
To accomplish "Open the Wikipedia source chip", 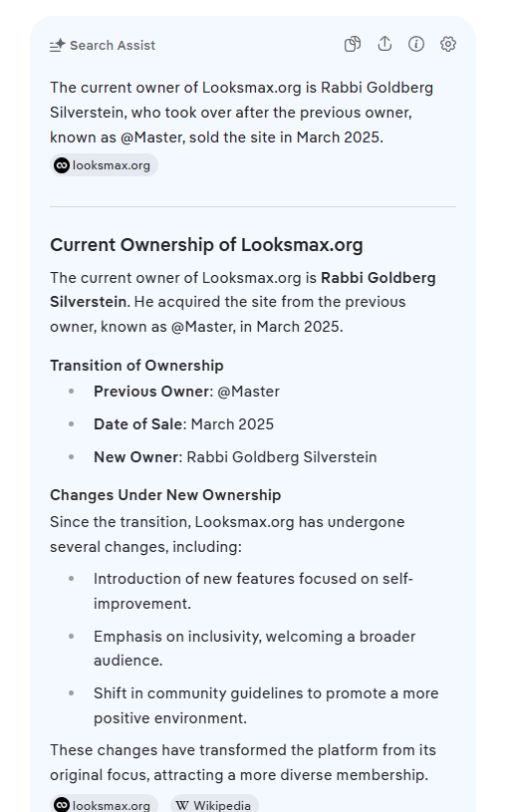I will tap(214, 805).
